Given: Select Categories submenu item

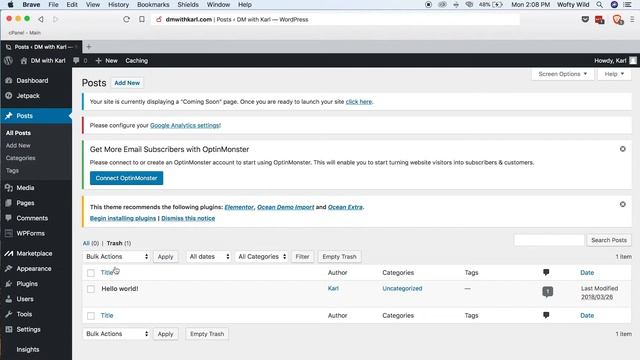Looking at the screenshot, I should coord(20,158).
